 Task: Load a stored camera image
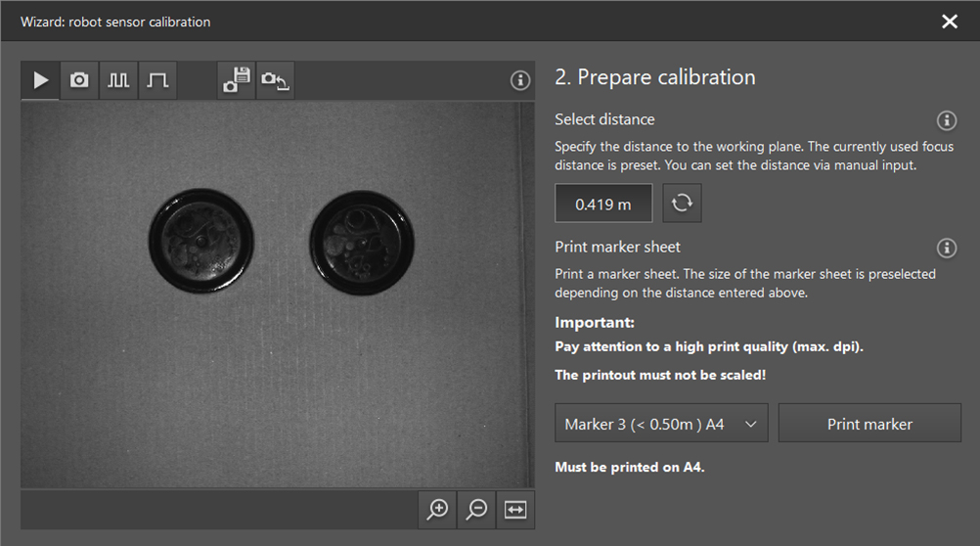(275, 80)
